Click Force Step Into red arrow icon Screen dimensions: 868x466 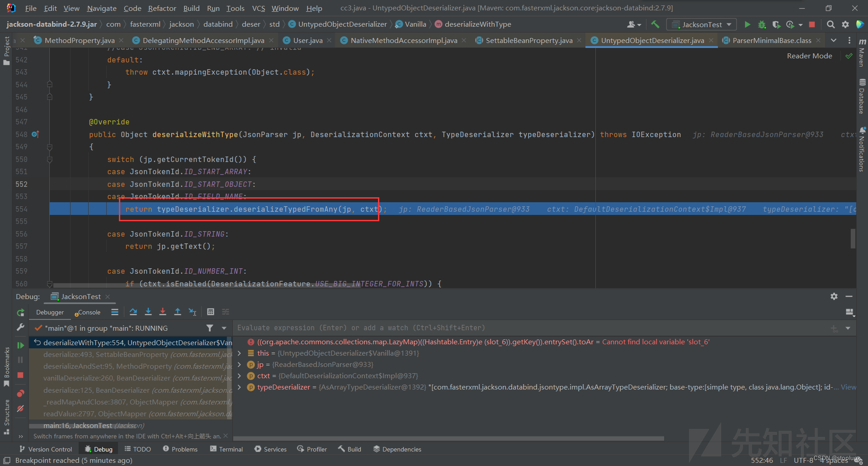163,312
